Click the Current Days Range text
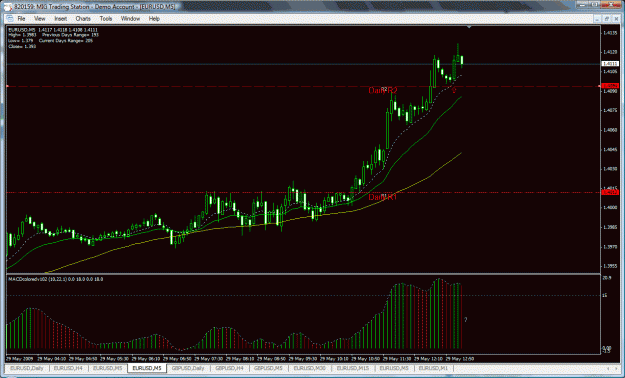 [x=66, y=41]
